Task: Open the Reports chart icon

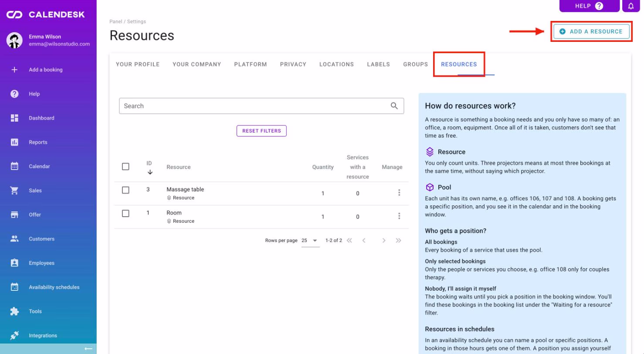Action: click(x=14, y=142)
